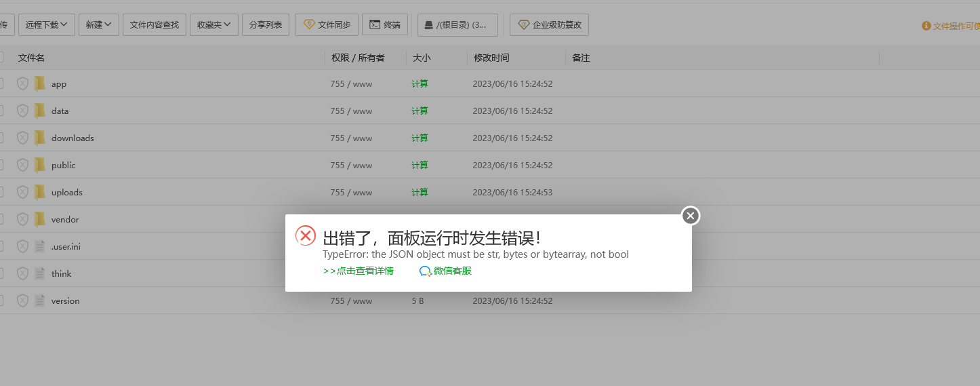Click the shield icon beside version file
The image size is (980, 386).
[22, 301]
